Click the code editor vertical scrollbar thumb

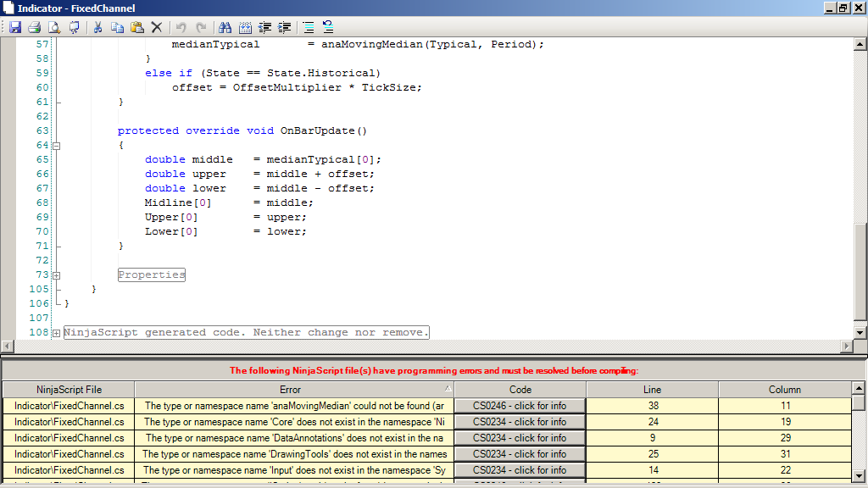point(860,272)
